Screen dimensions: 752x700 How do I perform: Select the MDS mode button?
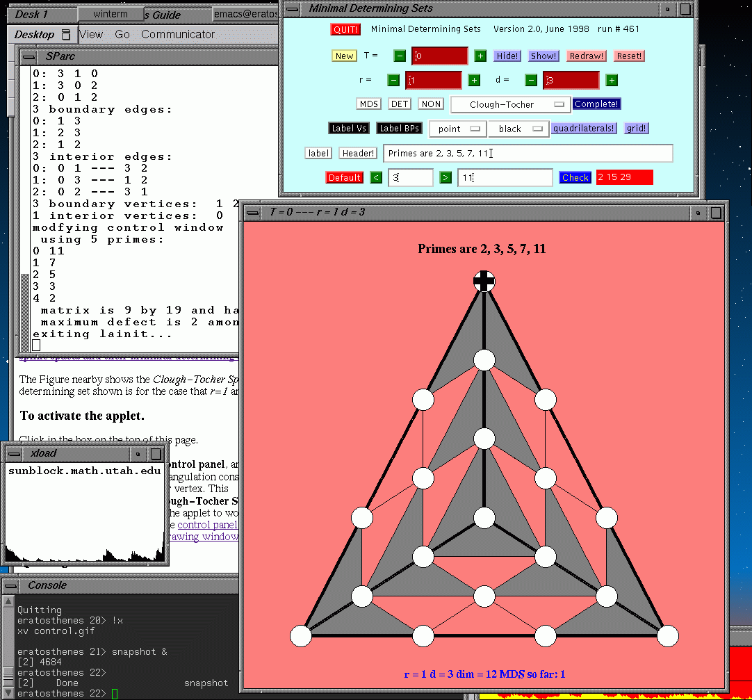click(x=368, y=104)
